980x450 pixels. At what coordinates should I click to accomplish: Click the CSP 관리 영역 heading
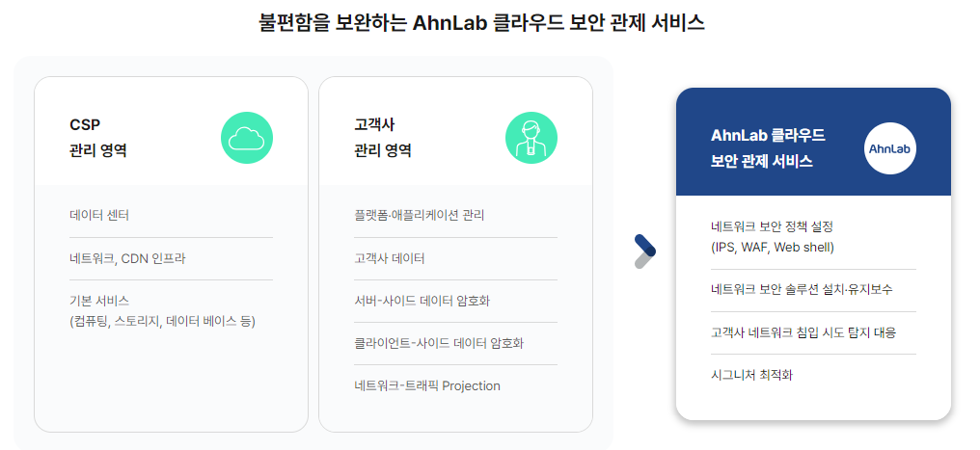[x=98, y=137]
